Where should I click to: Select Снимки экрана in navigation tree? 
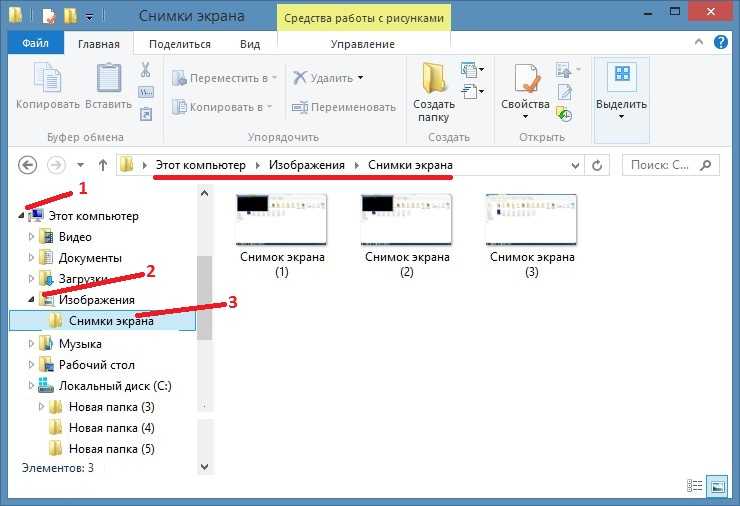tap(102, 320)
